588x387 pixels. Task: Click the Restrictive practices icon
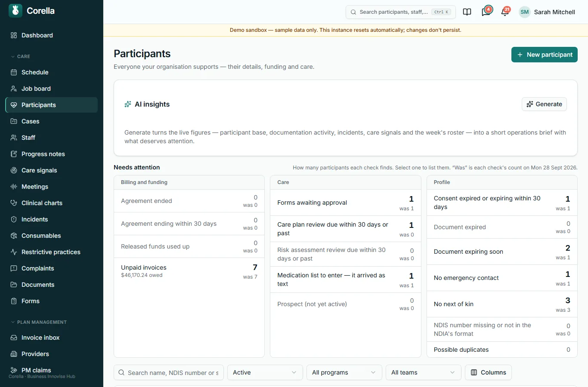click(14, 252)
